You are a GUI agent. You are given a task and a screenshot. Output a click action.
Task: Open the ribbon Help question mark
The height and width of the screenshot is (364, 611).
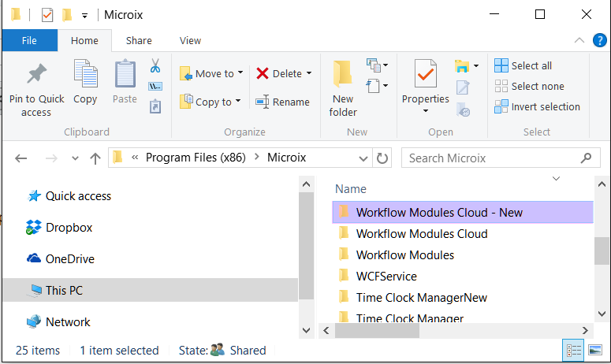pyautogui.click(x=600, y=40)
